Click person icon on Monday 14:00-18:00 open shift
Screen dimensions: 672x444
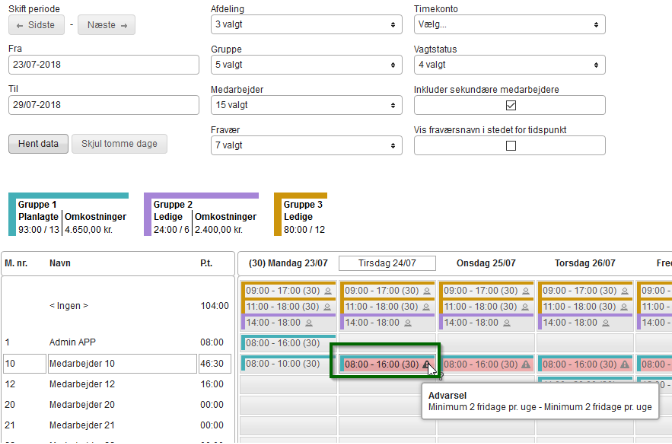click(309, 323)
